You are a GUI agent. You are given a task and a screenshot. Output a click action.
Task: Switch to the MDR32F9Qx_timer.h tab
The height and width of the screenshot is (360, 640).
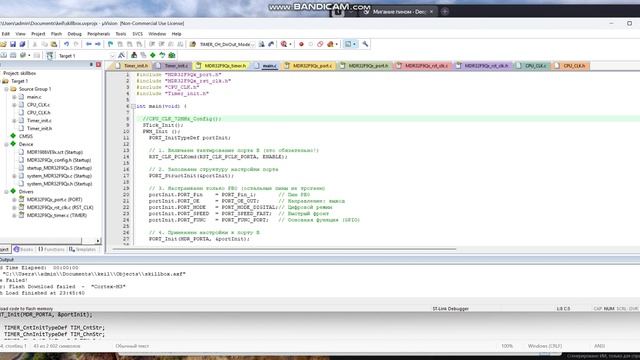click(x=222, y=66)
